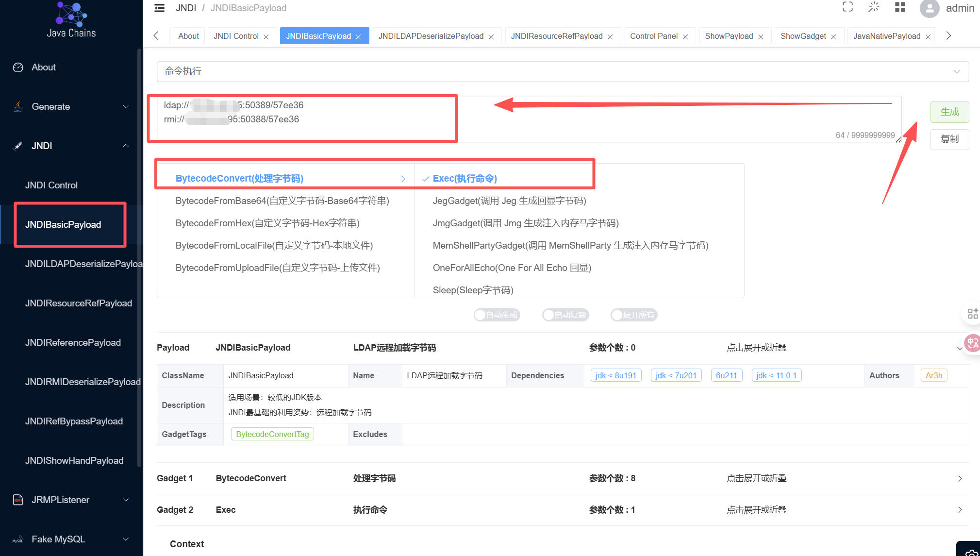Open JNDIReferencePayload in sidebar

(73, 342)
